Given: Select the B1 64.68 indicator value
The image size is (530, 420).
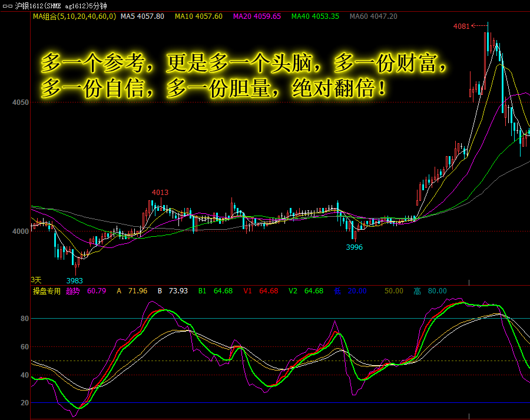Looking at the screenshot, I should [216, 291].
